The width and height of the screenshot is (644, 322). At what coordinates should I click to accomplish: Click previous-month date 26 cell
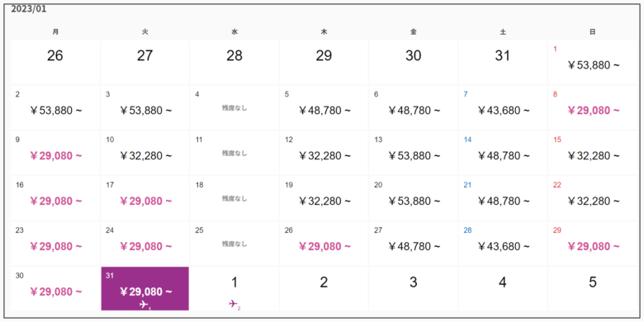click(x=55, y=62)
